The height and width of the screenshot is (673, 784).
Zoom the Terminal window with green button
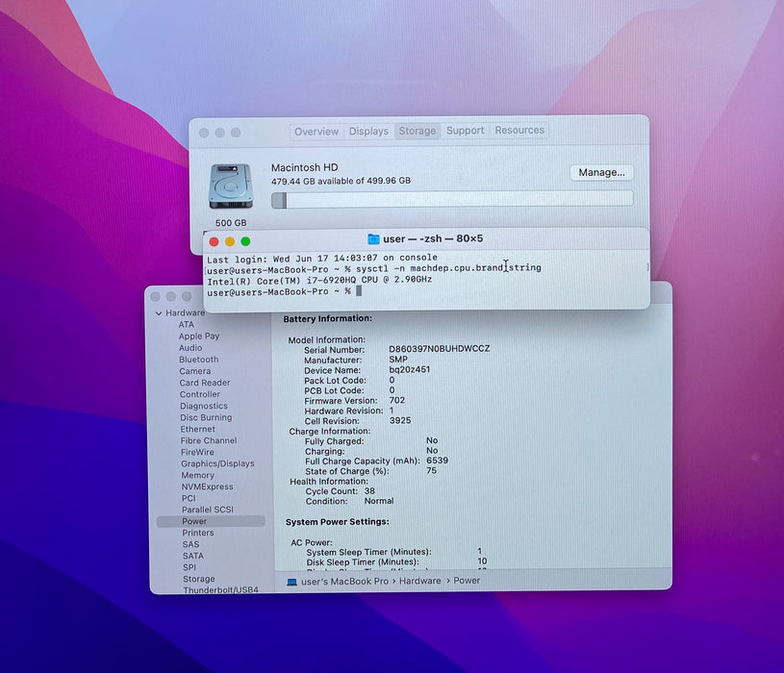click(245, 241)
